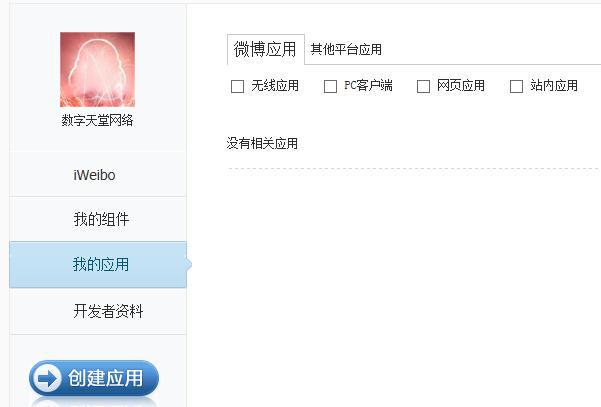Tick the square box before 无线应用
The width and height of the screenshot is (601, 407).
[x=237, y=86]
